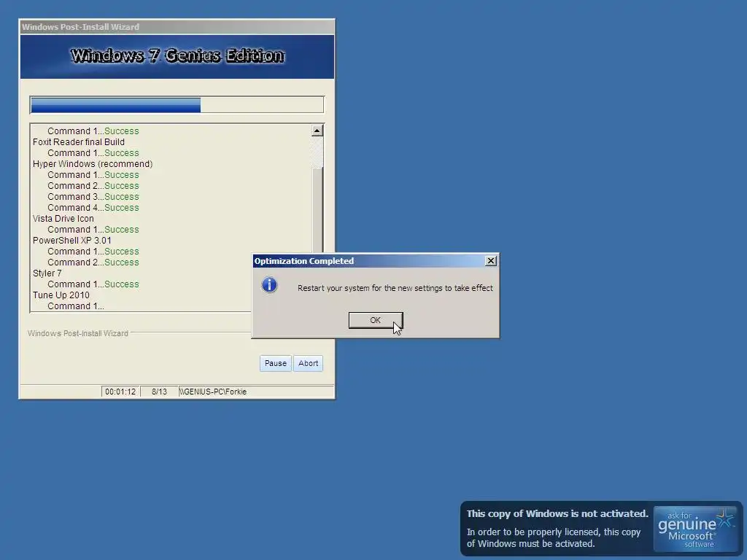This screenshot has height=560, width=747.
Task: Click Command 2...Success under PowerShell XP
Action: tap(93, 262)
